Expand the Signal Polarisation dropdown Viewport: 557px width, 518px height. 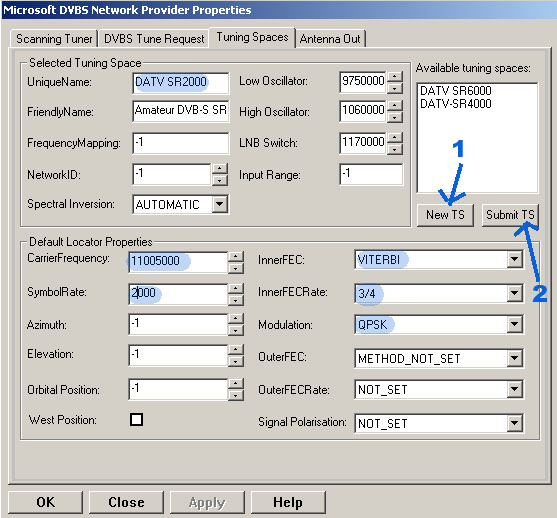(x=514, y=423)
